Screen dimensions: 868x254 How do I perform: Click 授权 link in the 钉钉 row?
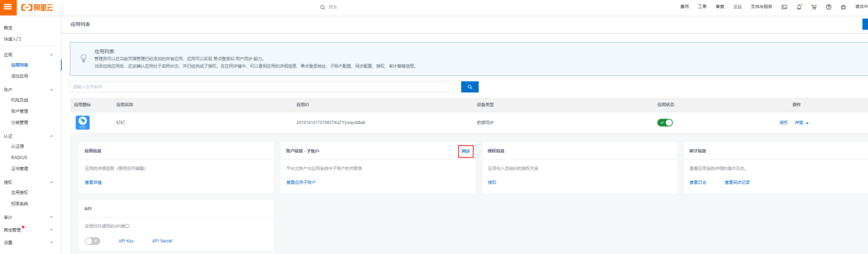[x=784, y=123]
